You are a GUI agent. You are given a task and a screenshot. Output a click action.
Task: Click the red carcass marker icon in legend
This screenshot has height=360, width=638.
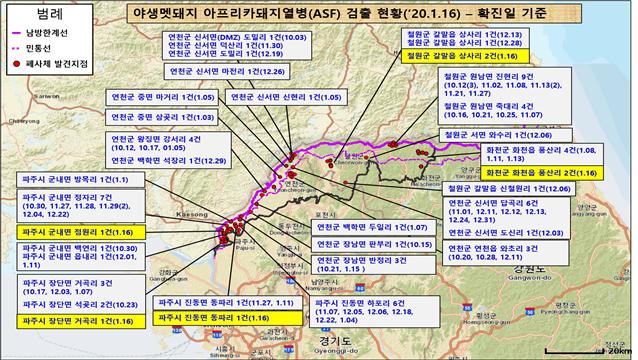(x=17, y=63)
